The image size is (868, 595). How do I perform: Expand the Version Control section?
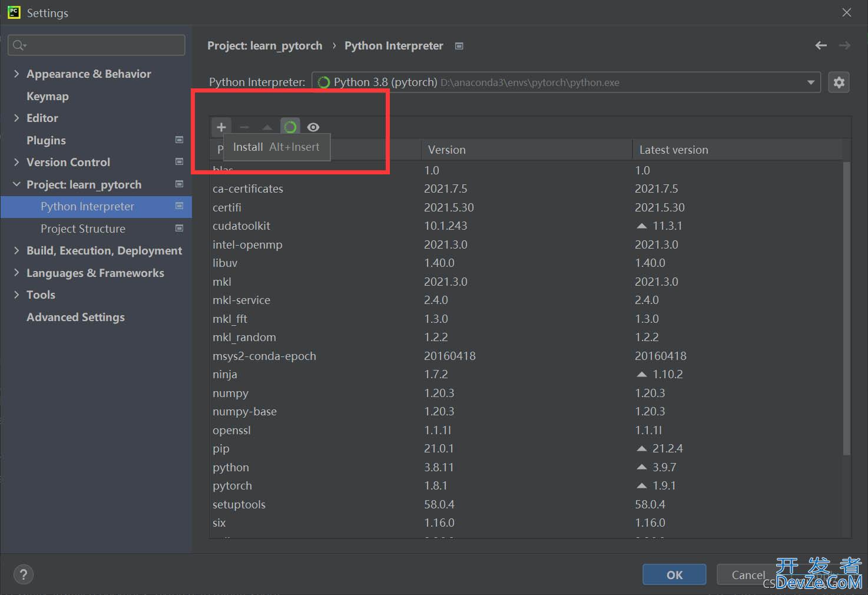pyautogui.click(x=16, y=162)
